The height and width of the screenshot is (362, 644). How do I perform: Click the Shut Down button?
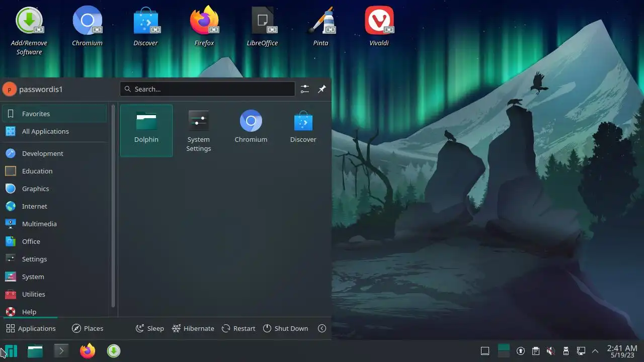[x=285, y=328]
